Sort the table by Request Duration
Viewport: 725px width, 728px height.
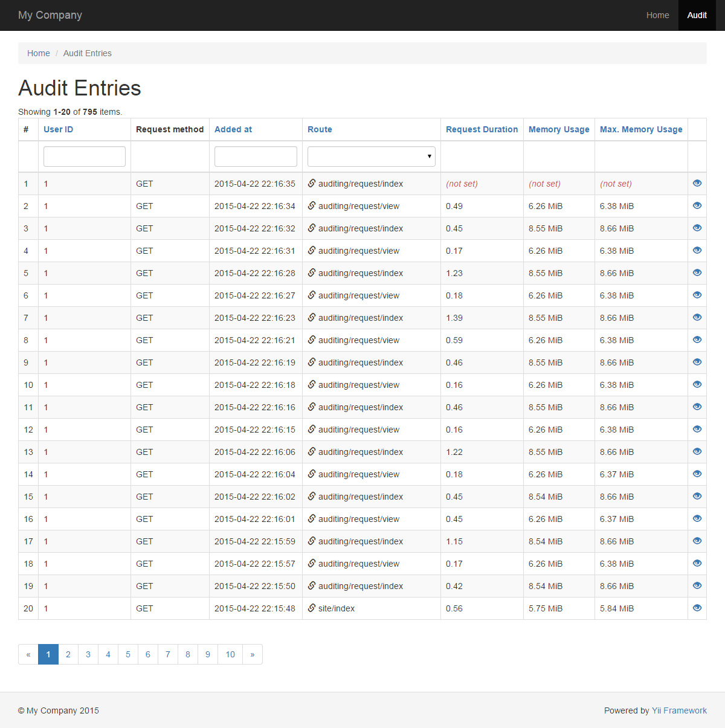482,129
